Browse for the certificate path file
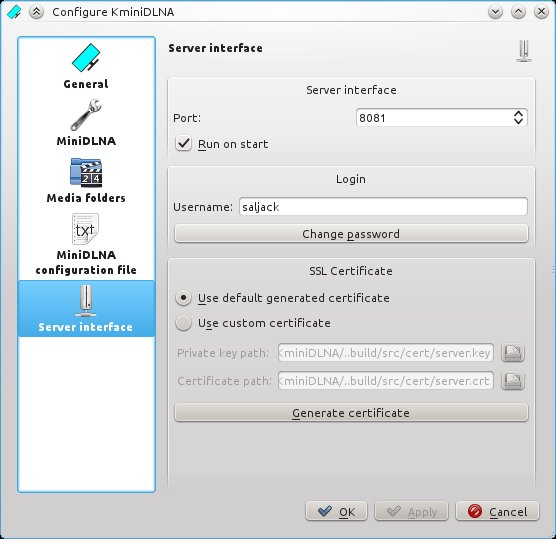Viewport: 556px width, 539px height. 513,380
